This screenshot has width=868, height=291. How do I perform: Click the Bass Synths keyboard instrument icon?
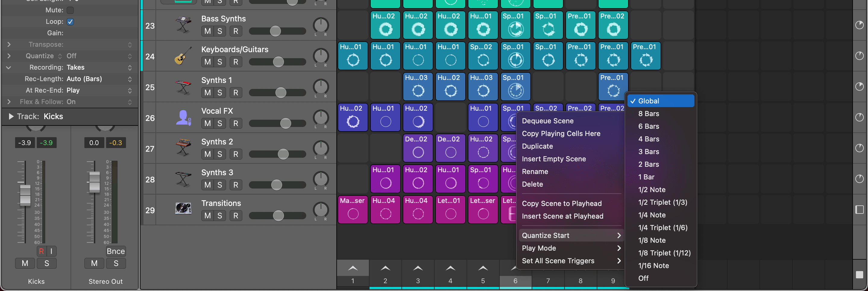(x=184, y=25)
